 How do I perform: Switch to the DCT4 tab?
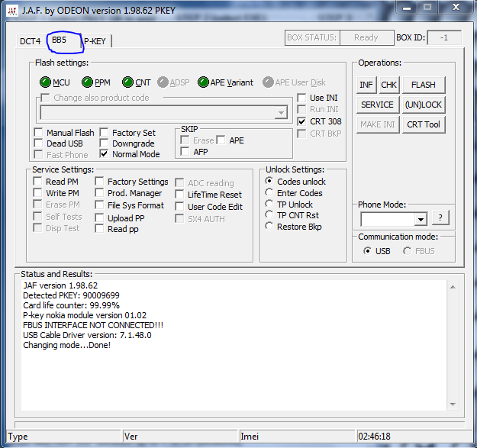pyautogui.click(x=30, y=41)
